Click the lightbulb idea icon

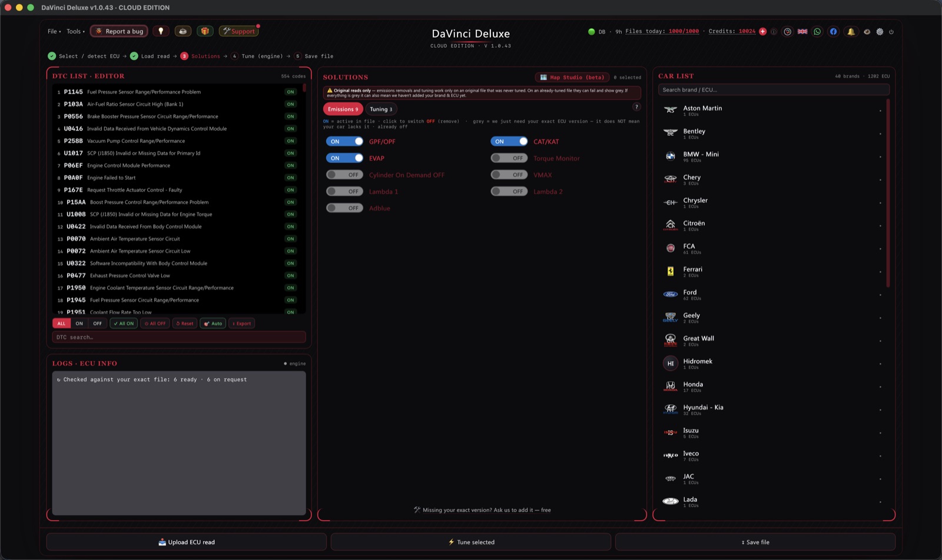click(161, 31)
